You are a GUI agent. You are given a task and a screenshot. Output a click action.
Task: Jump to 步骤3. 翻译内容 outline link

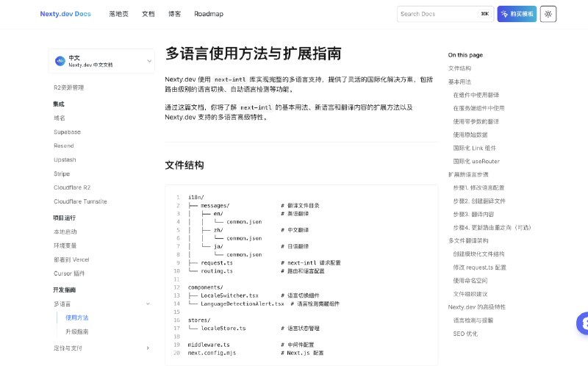(x=473, y=214)
